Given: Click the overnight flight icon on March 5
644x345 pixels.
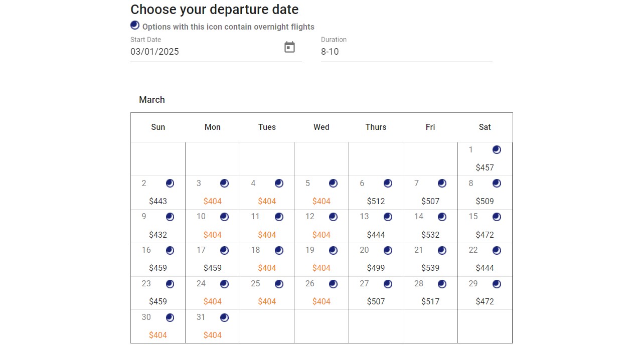Looking at the screenshot, I should (333, 183).
